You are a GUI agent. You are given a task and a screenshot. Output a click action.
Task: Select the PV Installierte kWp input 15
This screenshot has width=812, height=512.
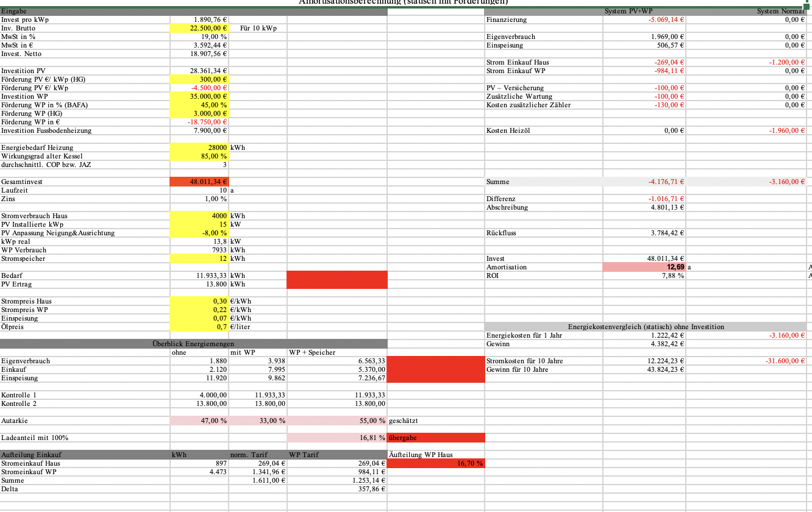tap(199, 224)
